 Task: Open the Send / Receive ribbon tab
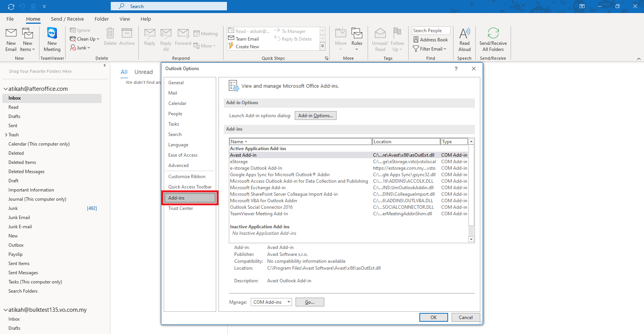coord(67,19)
